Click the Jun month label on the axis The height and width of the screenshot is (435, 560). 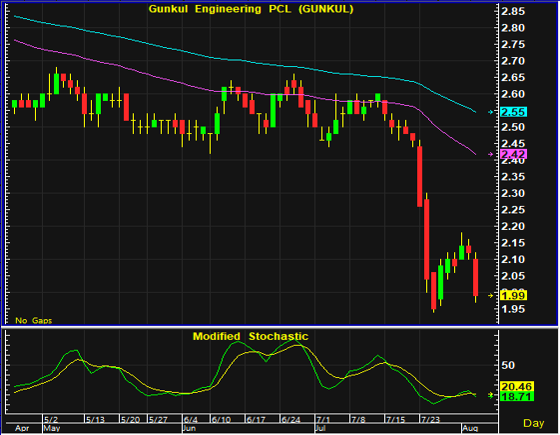(189, 428)
